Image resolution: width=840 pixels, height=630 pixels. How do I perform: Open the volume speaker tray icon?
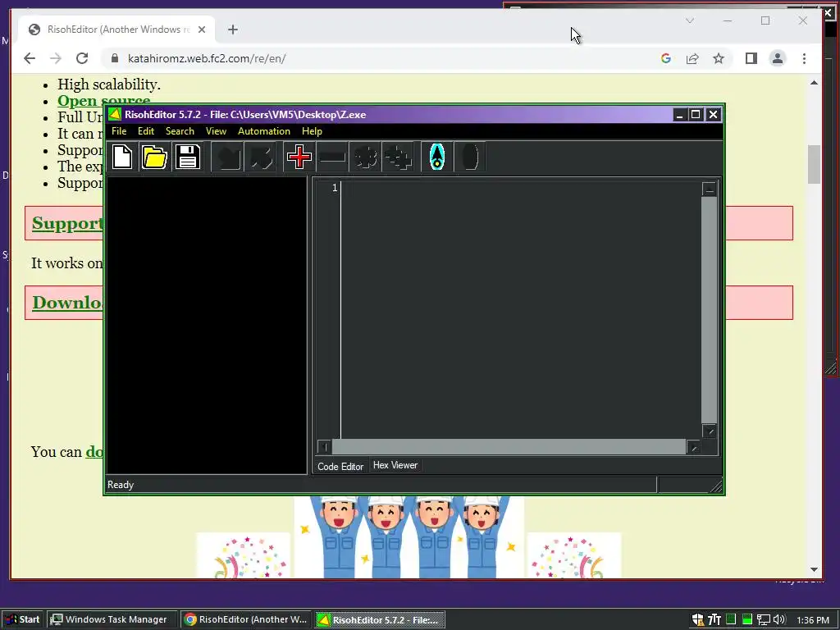[x=779, y=619]
